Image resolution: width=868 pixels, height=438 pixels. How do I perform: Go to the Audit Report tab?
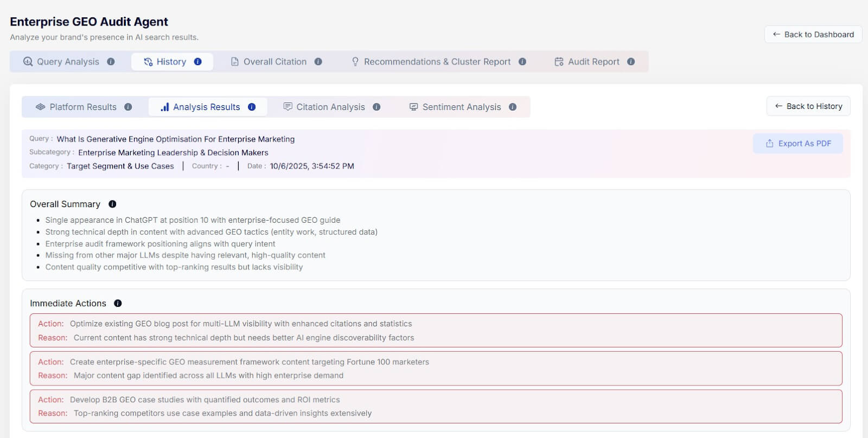pos(587,62)
